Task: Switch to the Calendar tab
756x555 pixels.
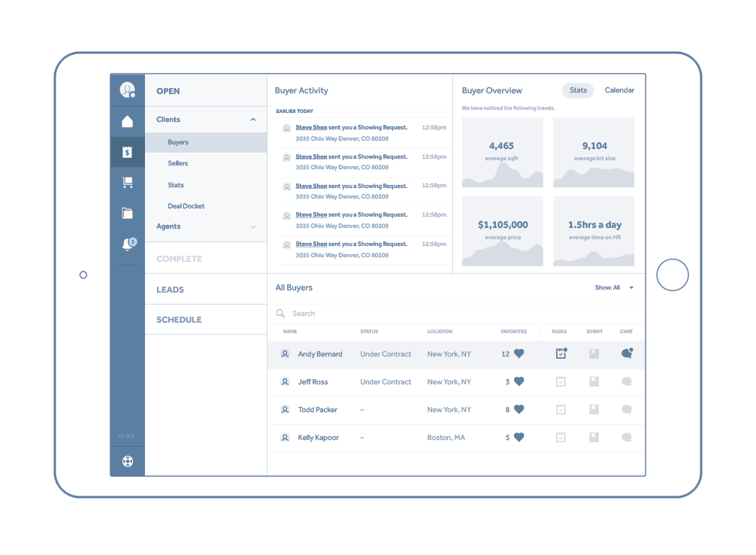Action: (x=619, y=90)
